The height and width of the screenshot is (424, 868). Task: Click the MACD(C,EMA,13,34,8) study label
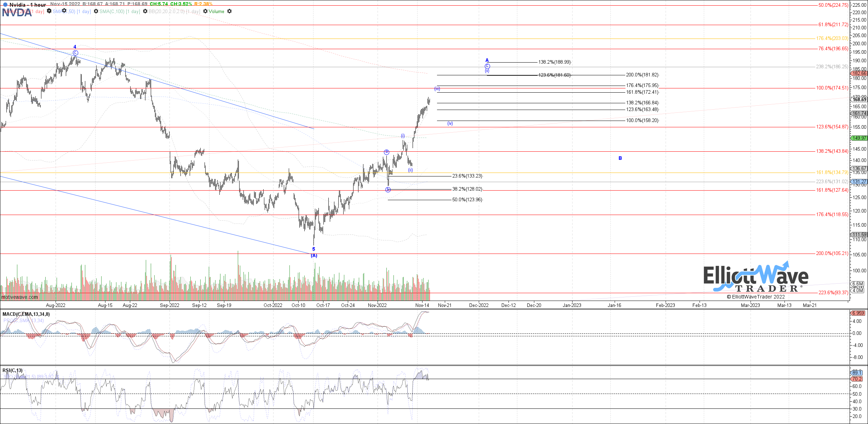point(26,314)
